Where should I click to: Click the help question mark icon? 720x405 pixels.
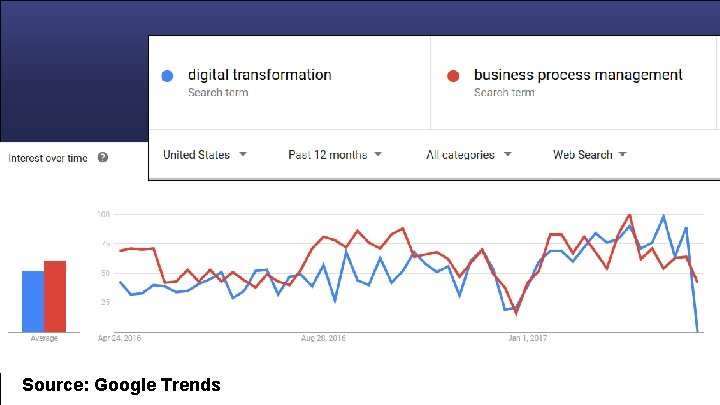coord(102,158)
